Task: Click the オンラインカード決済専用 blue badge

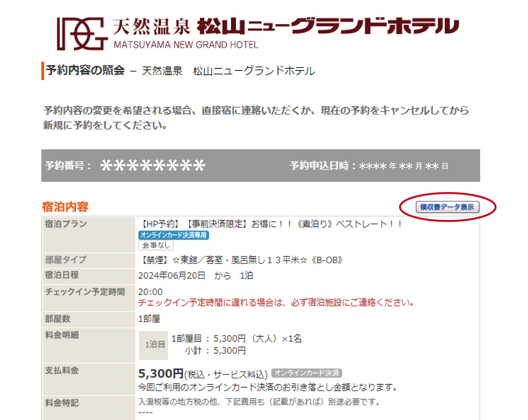Action: coord(174,235)
